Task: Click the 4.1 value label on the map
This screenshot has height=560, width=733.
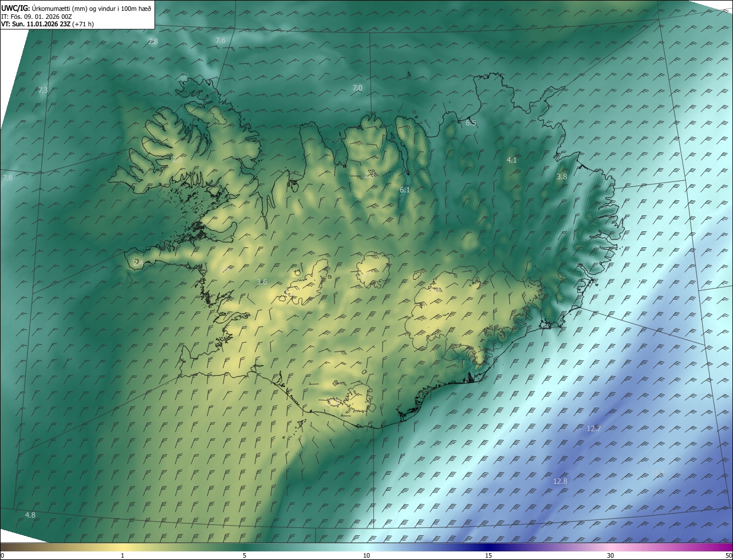Action: [x=512, y=160]
